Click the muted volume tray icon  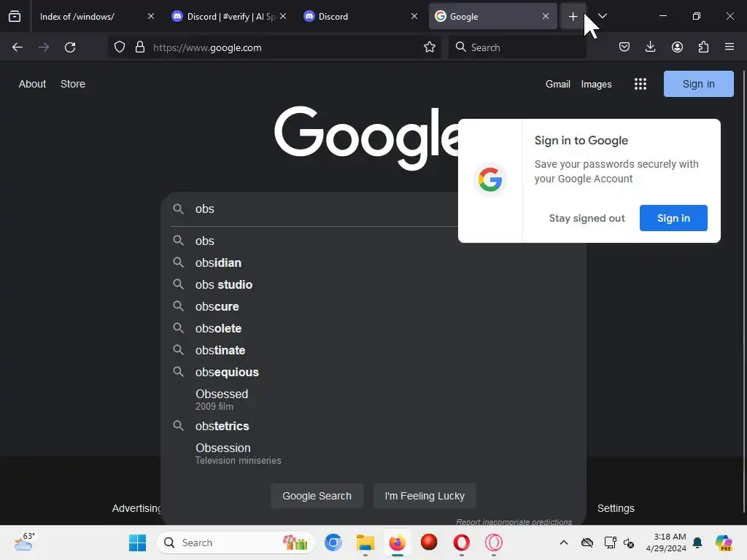[629, 542]
